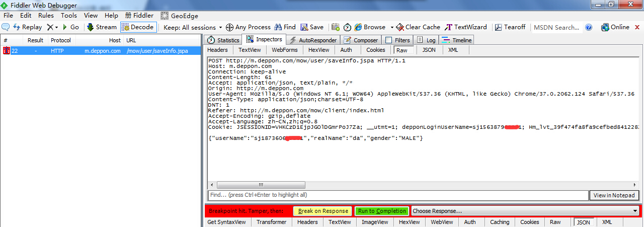Image resolution: width=644 pixels, height=227 pixels.
Task: Open the Rules menu
Action: 46,16
